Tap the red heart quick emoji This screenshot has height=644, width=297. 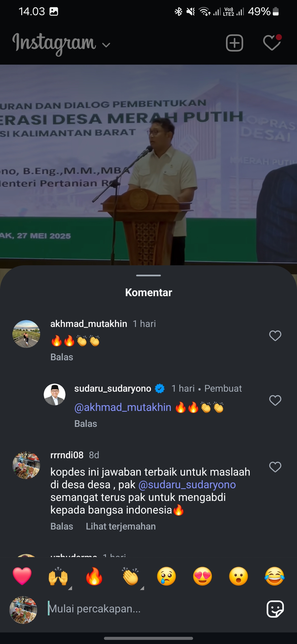tap(22, 576)
